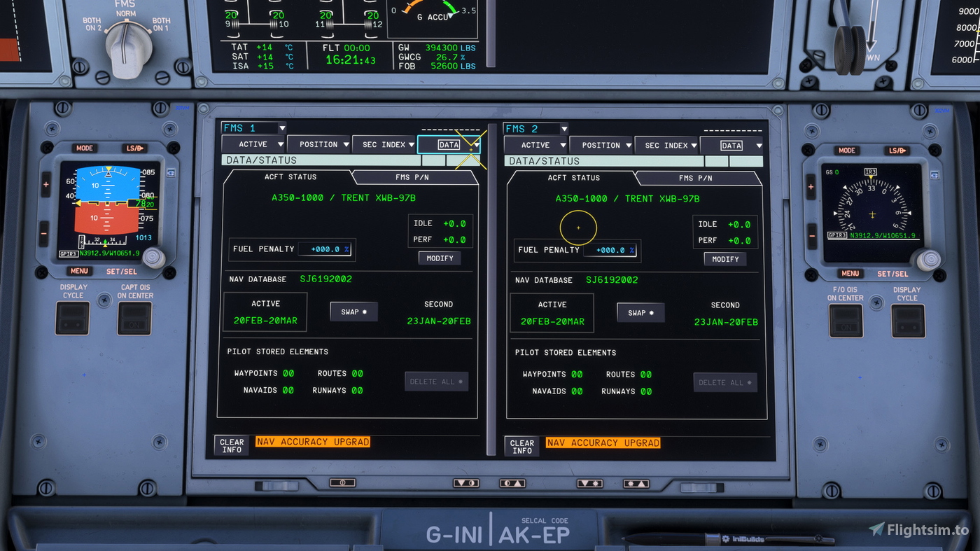Click the SWAP button for the nav database on FMS 2
Screen dimensions: 980x551
640,312
